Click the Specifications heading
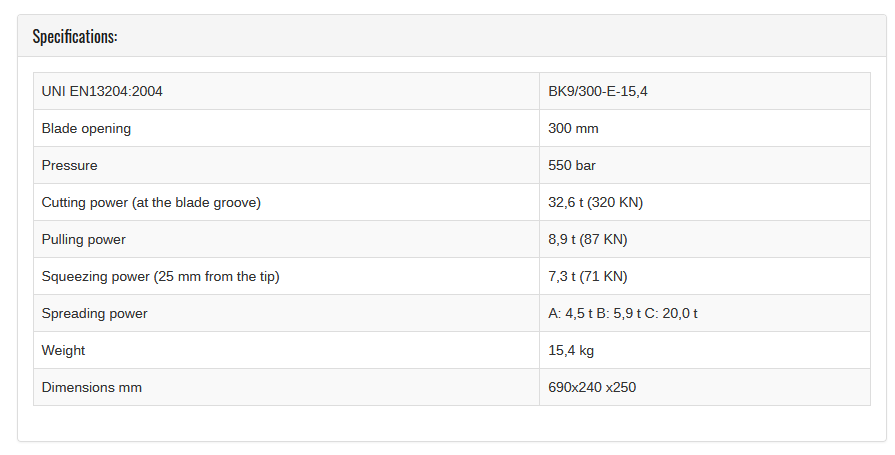This screenshot has height=455, width=895. [x=75, y=37]
